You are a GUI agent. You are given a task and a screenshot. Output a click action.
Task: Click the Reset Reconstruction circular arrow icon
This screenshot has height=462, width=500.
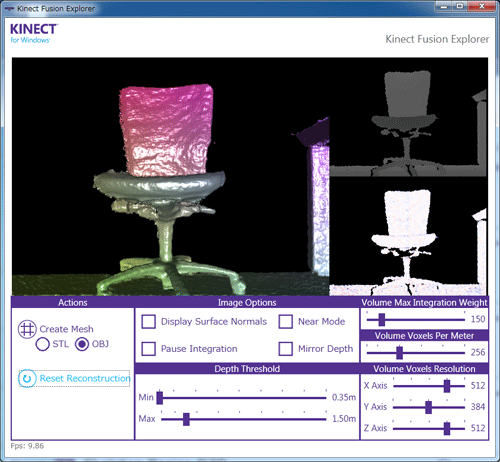(x=27, y=379)
